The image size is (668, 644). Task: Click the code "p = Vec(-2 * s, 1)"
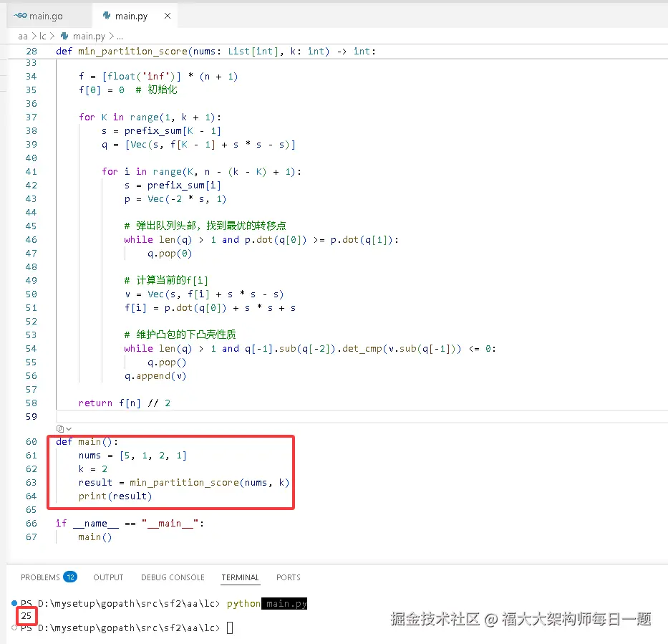click(x=175, y=199)
